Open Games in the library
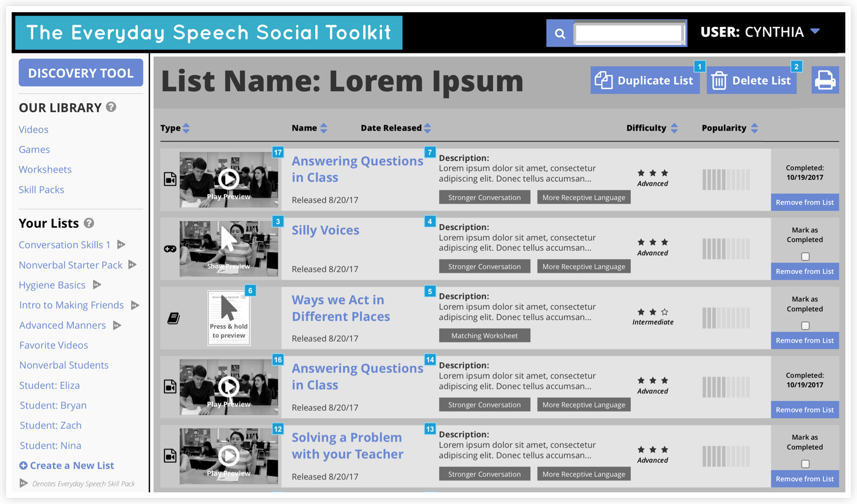 [34, 149]
